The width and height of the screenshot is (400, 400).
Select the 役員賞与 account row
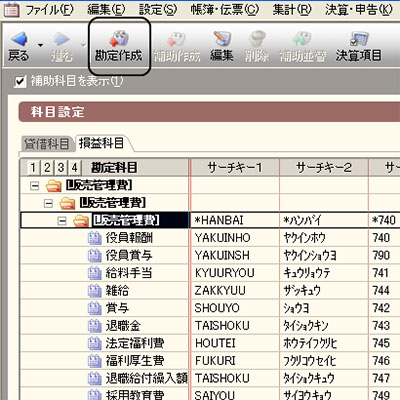pos(210,256)
